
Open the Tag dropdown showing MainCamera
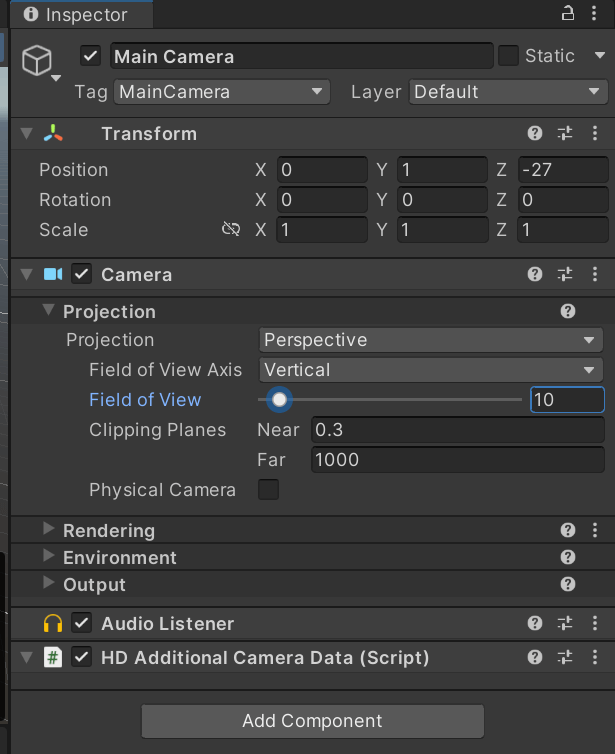pos(222,92)
